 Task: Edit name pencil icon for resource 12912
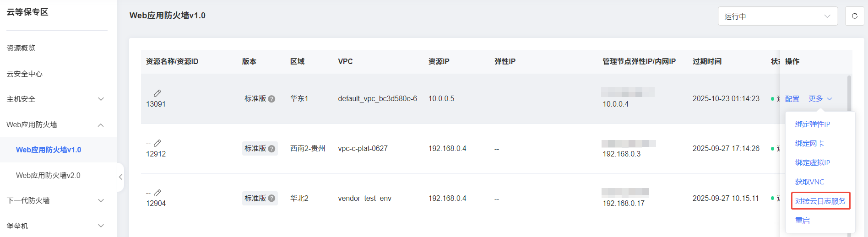click(x=157, y=143)
